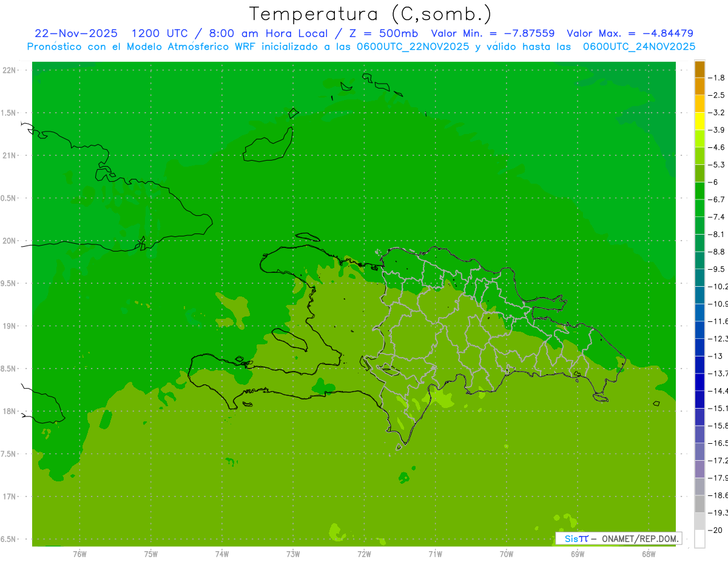This screenshot has width=728, height=562.
Task: Click the '68W' longitude label
Action: (649, 554)
